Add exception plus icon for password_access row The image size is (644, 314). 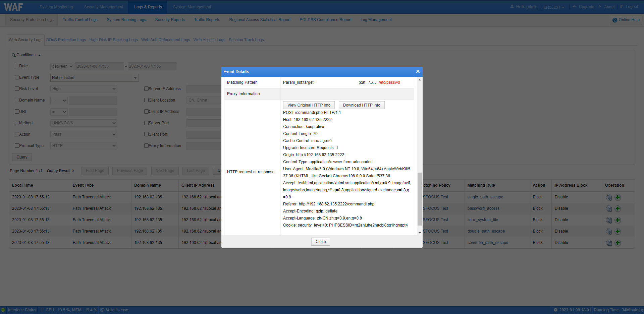(618, 209)
